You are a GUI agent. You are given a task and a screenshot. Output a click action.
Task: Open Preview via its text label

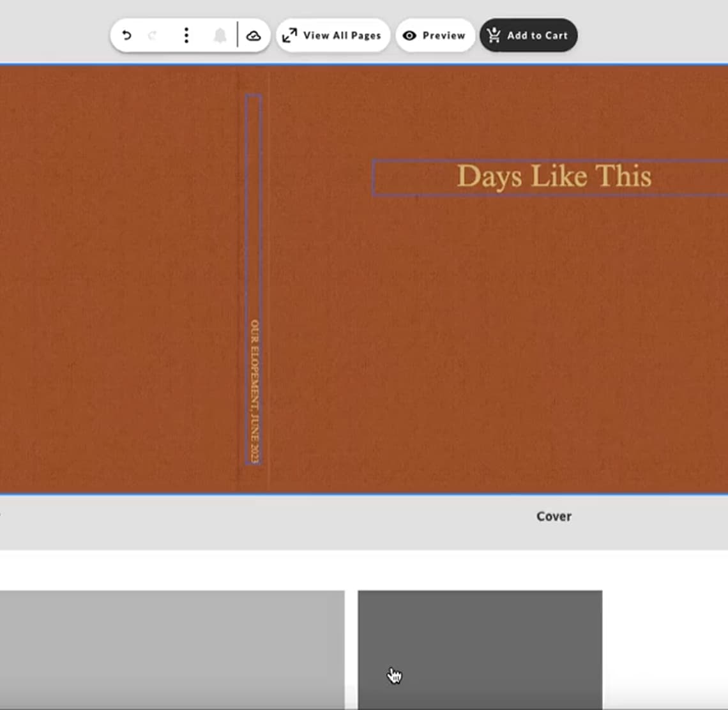pos(444,36)
